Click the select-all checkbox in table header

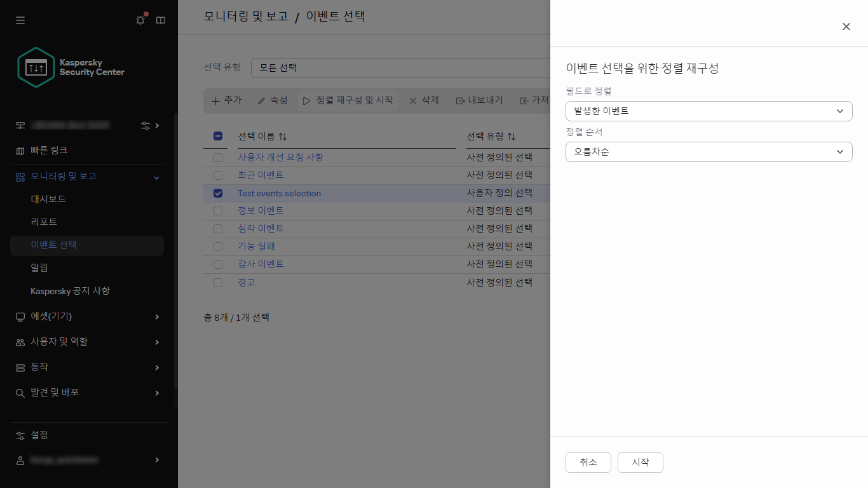[x=218, y=136]
